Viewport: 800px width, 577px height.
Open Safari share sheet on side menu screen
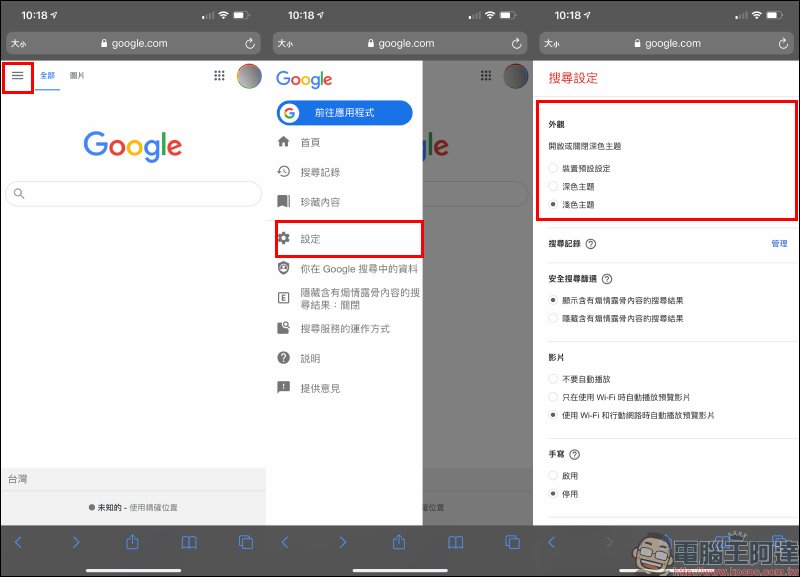(x=399, y=541)
